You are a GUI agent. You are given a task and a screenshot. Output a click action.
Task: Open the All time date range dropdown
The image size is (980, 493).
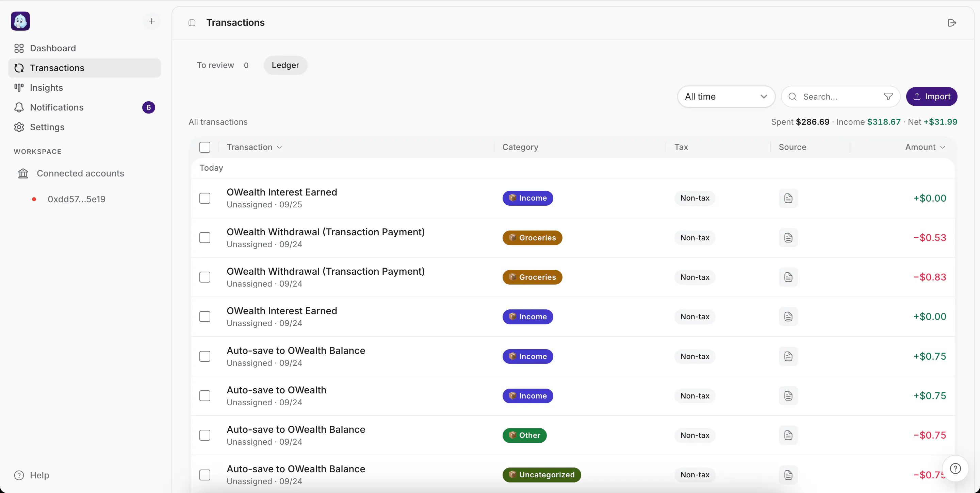click(726, 97)
